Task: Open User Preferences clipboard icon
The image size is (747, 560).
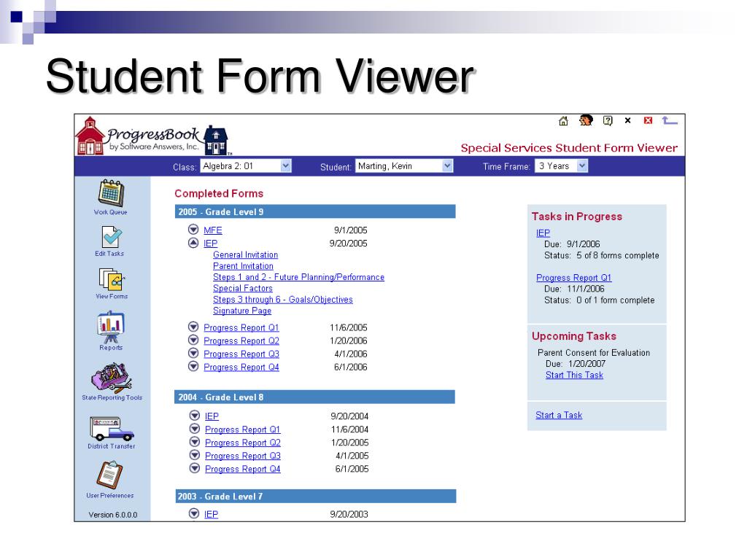Action: click(110, 475)
